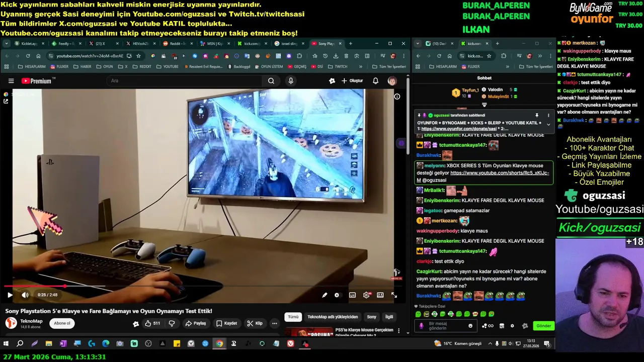Focus the 'Bir mesaj gönderin' chat input
Image resolution: width=644 pixels, height=362 pixels.
(445, 326)
